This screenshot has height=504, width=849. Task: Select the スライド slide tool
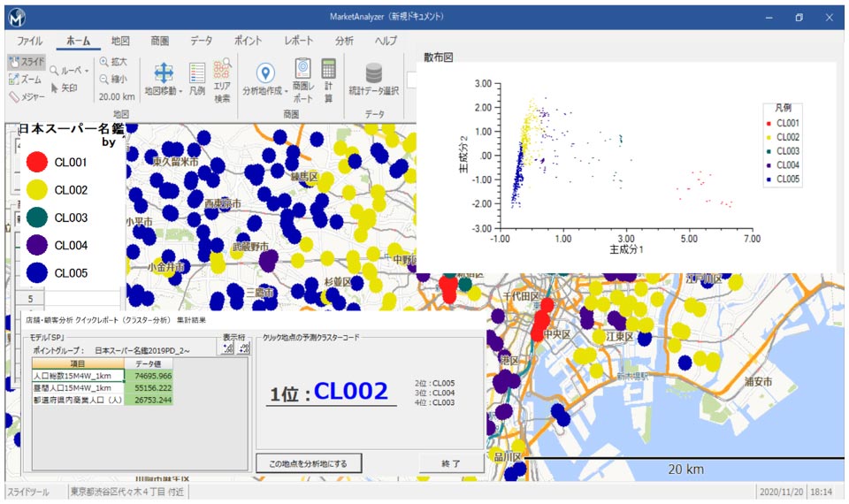tap(27, 62)
